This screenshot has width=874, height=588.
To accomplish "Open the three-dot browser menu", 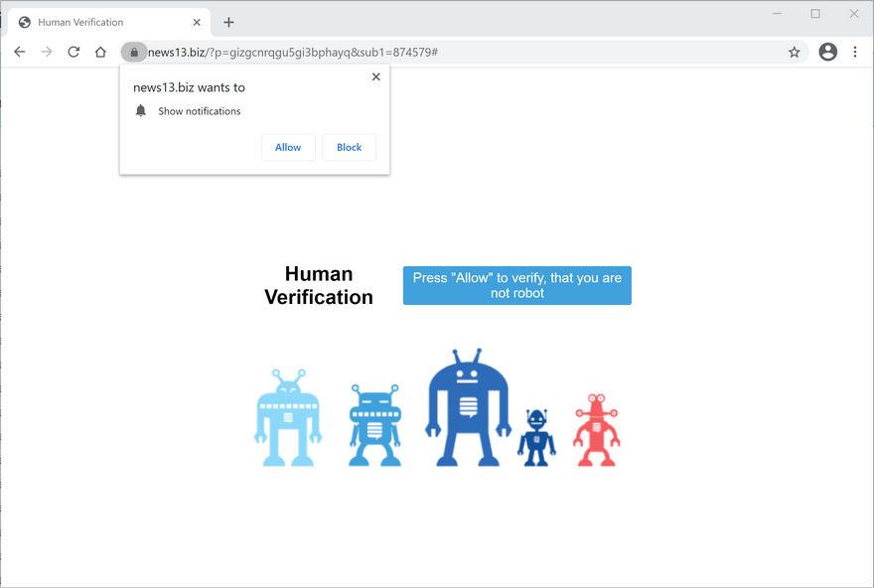I will tap(855, 51).
